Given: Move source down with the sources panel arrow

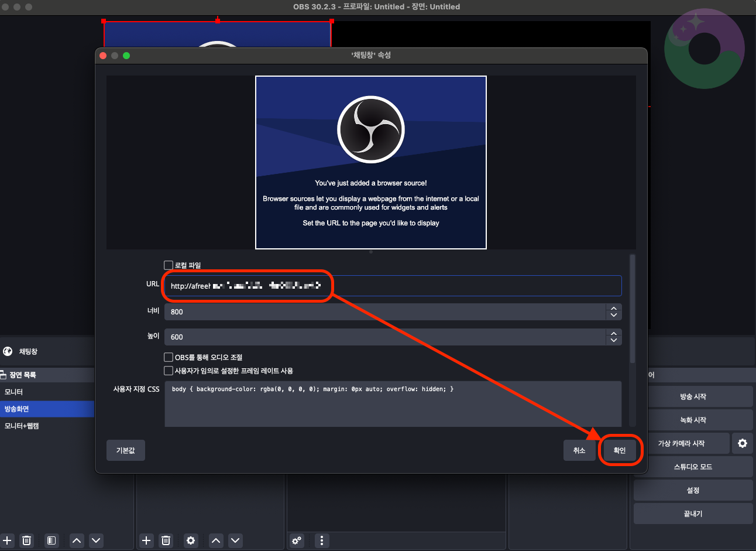Looking at the screenshot, I should [x=235, y=540].
